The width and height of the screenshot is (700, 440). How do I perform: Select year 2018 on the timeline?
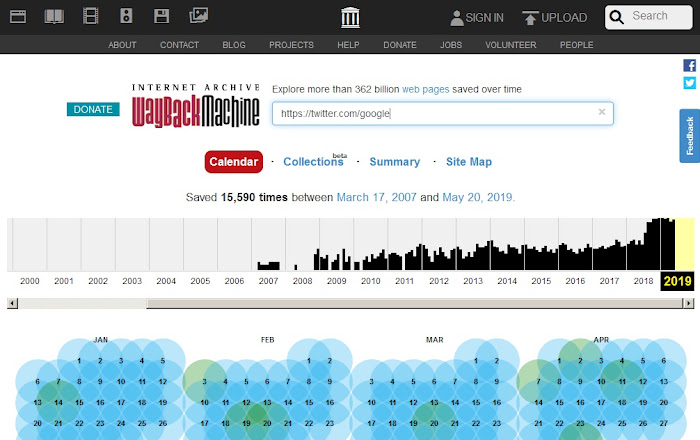[643, 281]
